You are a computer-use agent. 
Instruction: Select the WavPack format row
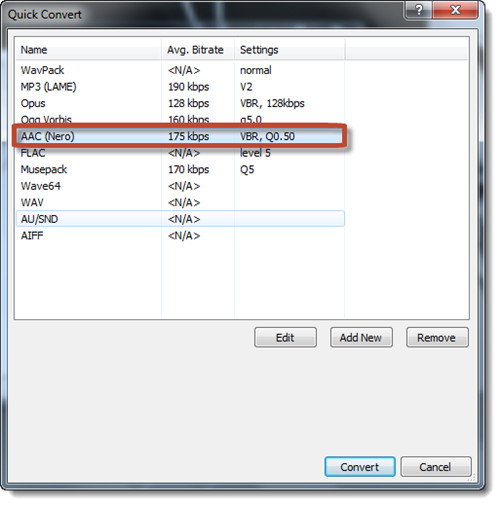point(180,70)
